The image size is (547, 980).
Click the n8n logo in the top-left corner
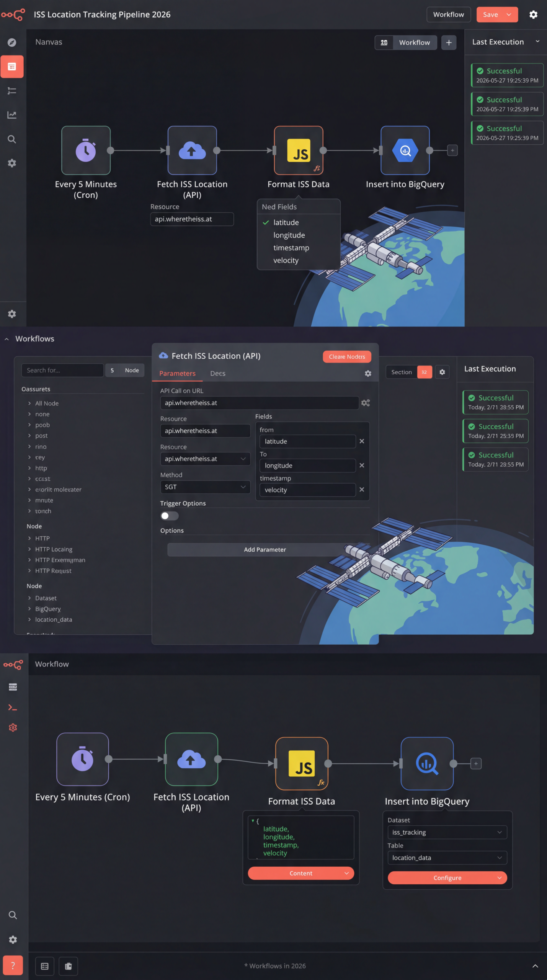pos(13,15)
